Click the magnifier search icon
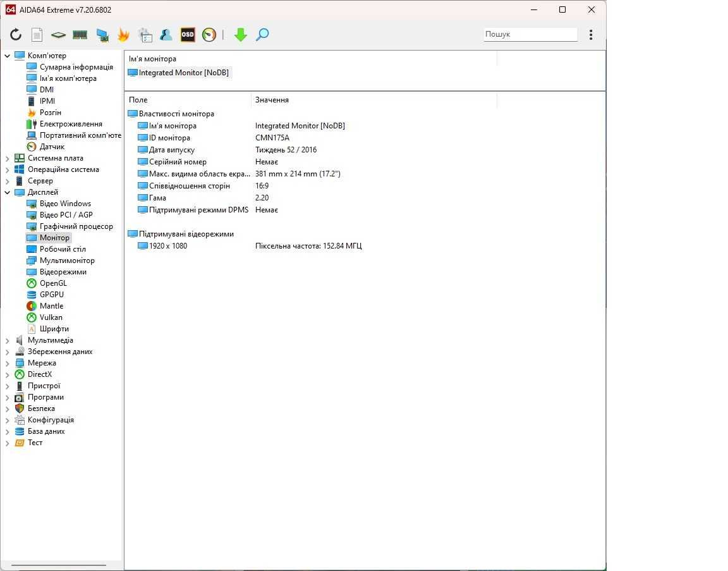The height and width of the screenshot is (571, 728). pyautogui.click(x=262, y=34)
